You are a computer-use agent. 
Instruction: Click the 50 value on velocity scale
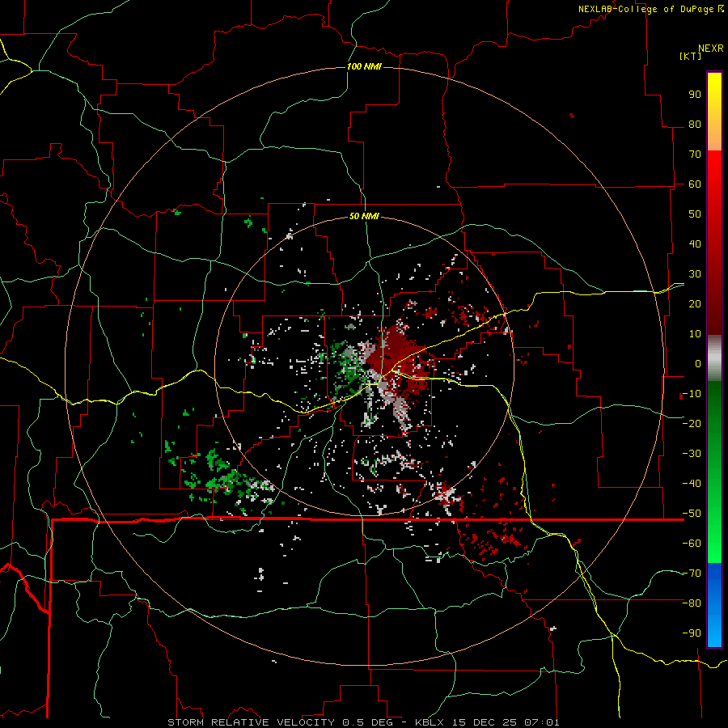695,214
